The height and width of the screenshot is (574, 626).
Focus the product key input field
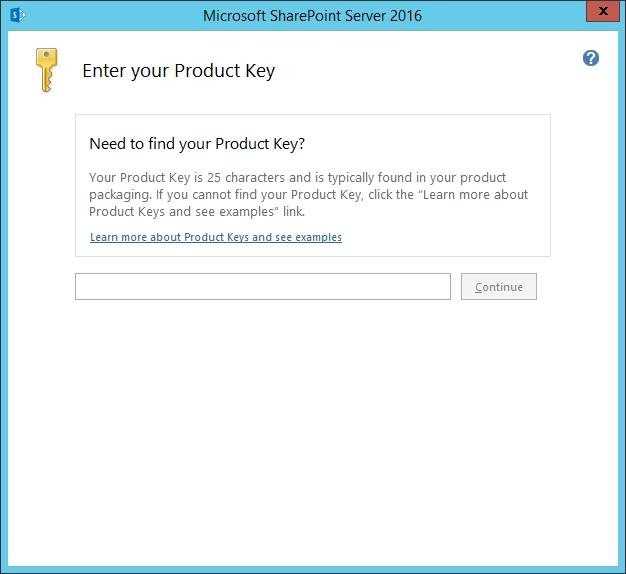point(263,287)
